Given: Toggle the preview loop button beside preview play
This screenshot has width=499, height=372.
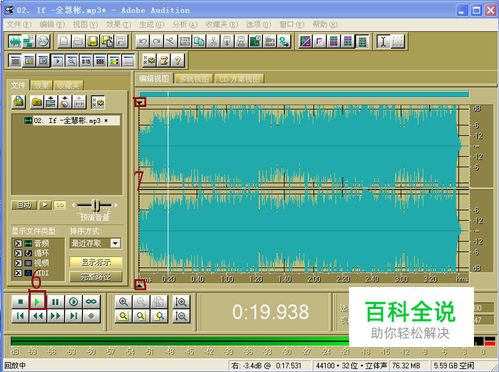Looking at the screenshot, I should pos(60,205).
